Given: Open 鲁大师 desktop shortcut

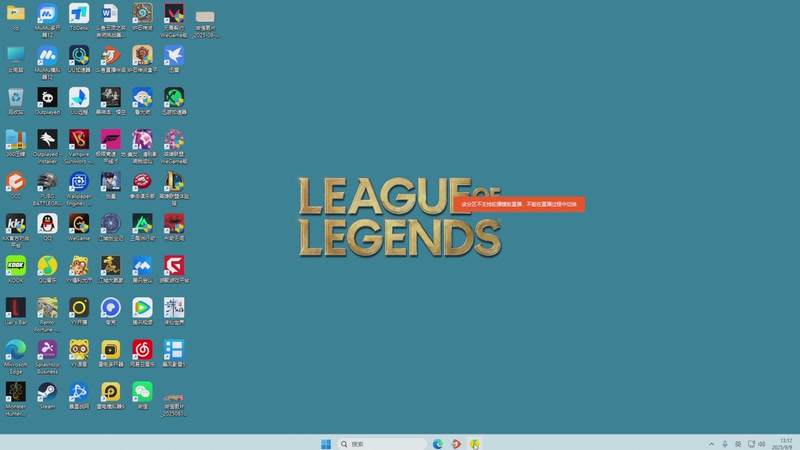Looking at the screenshot, I should coord(142,101).
